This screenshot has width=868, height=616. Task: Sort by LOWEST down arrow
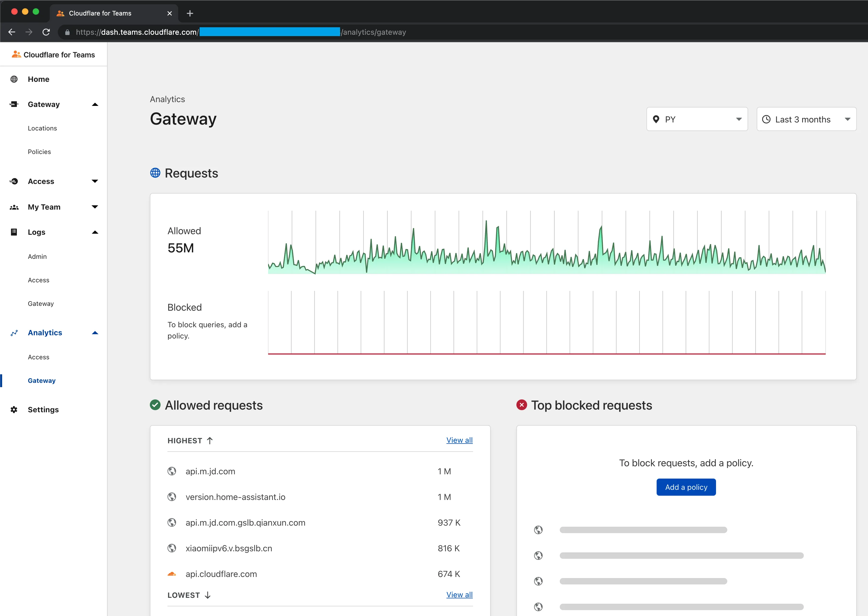208,595
